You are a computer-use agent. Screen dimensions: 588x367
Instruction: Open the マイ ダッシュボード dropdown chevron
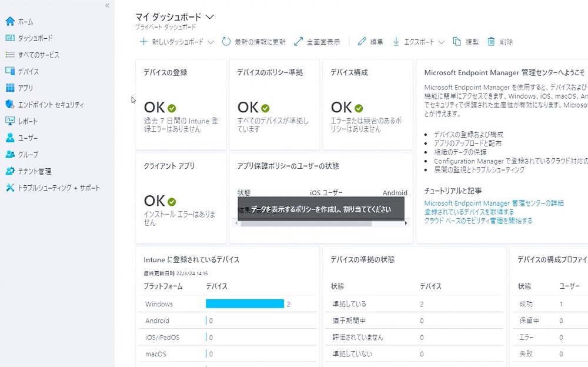[x=210, y=17]
